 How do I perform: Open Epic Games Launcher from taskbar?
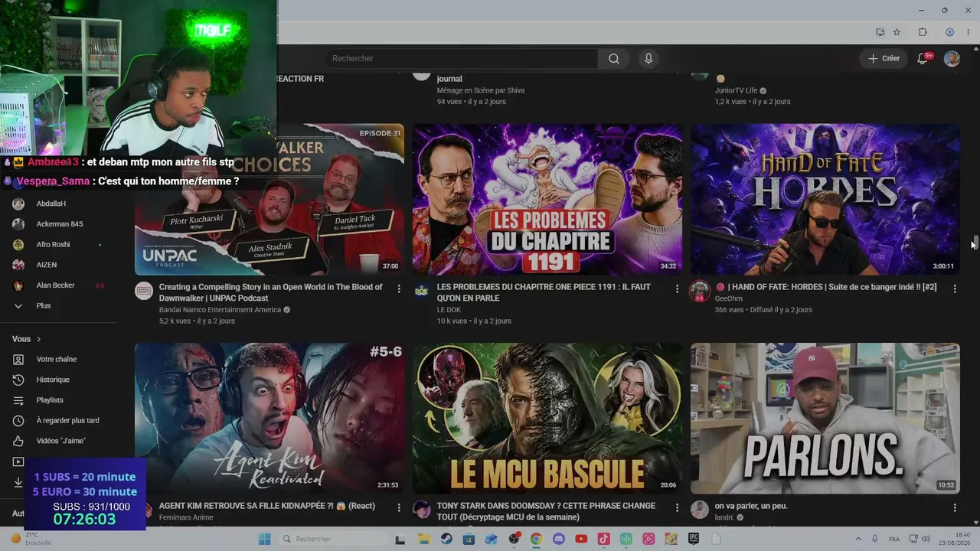click(x=694, y=539)
